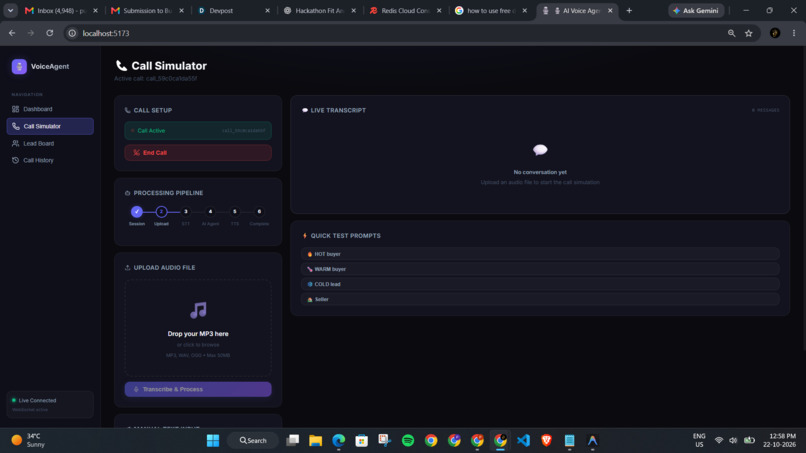Open the Windows Start menu

213,440
